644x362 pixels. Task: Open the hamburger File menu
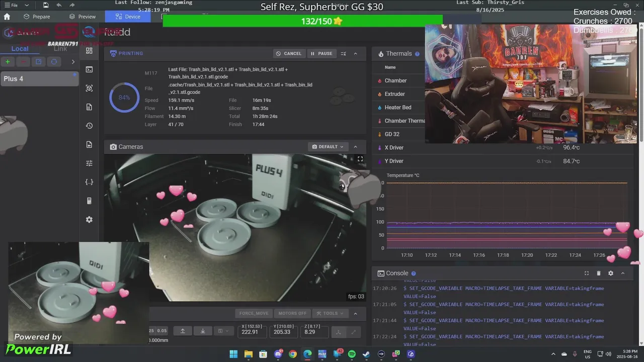11,5
